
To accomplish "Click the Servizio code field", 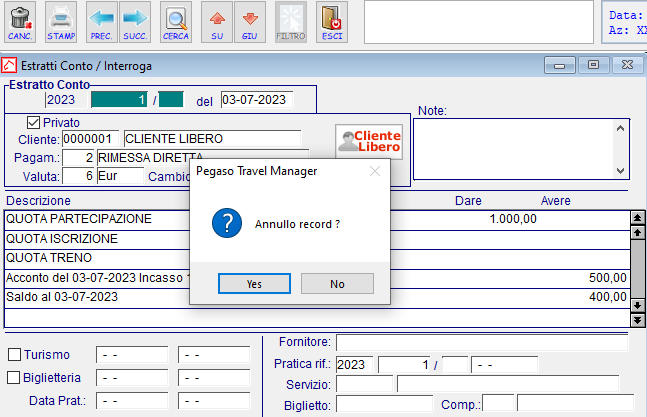I will point(364,384).
